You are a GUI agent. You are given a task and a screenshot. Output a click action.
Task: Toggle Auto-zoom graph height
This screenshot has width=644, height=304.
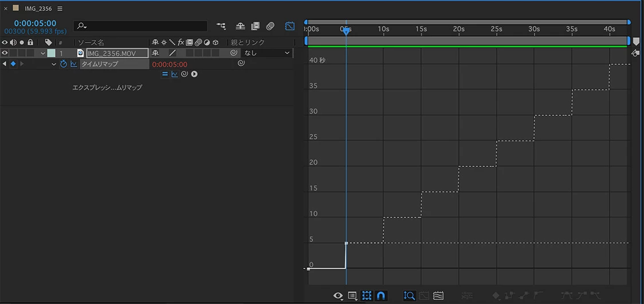(x=410, y=295)
